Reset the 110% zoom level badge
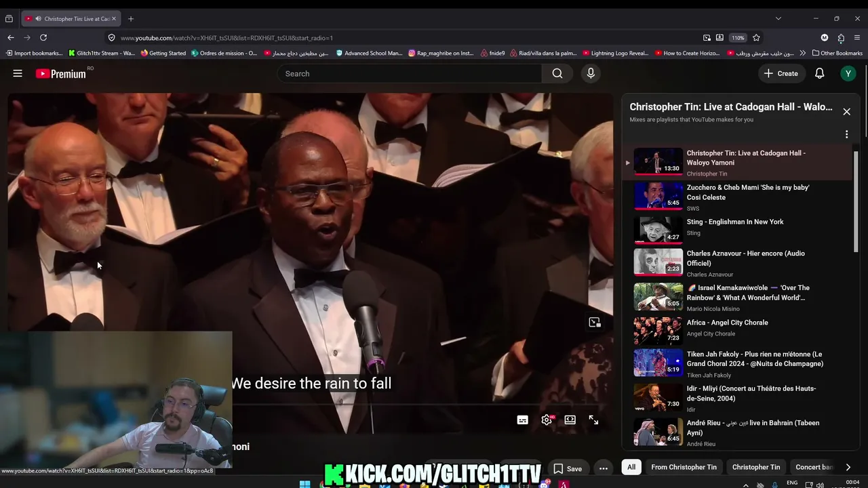Viewport: 868px width, 488px height. point(738,38)
